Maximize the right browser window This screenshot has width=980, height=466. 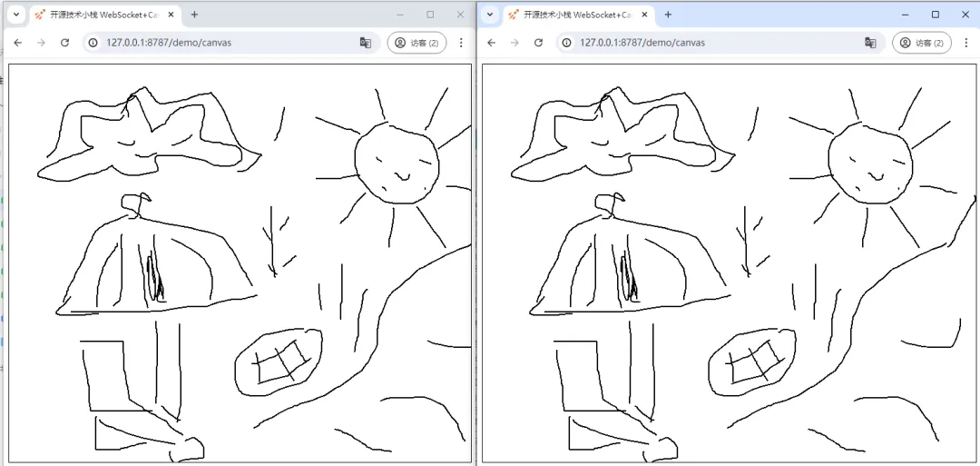pyautogui.click(x=936, y=15)
